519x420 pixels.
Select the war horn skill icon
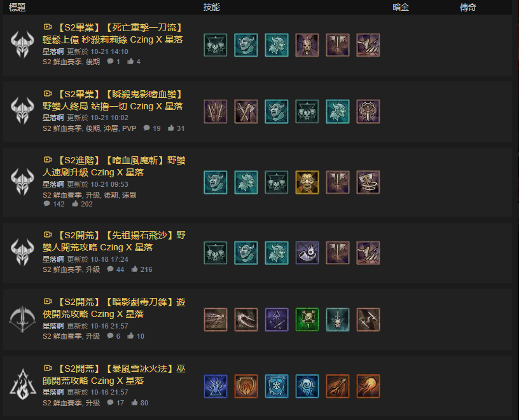(x=307, y=253)
